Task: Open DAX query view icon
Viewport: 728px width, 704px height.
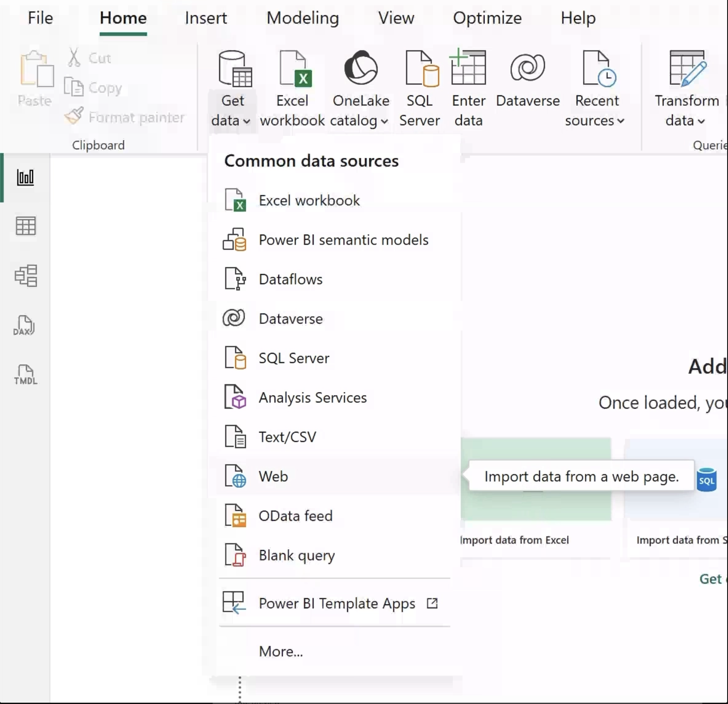Action: 24,325
